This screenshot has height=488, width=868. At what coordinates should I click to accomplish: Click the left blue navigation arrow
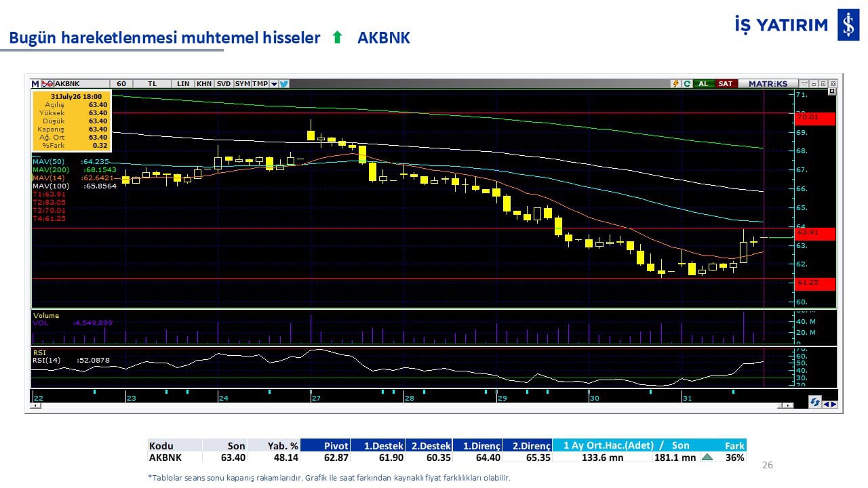pyautogui.click(x=827, y=405)
